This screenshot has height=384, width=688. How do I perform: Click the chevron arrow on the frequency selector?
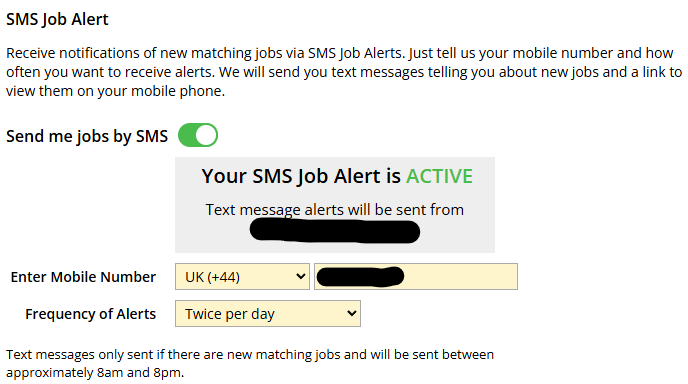pos(351,313)
